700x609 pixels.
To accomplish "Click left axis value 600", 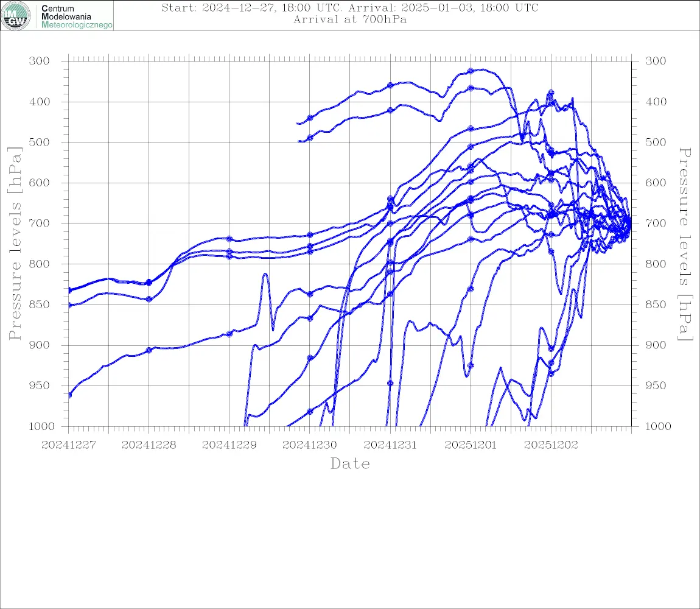I will point(40,183).
